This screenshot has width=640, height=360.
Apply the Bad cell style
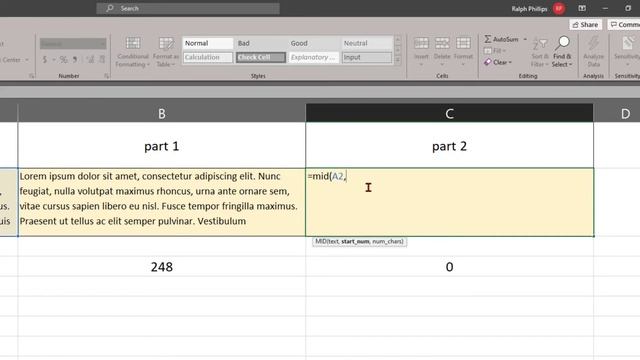pyautogui.click(x=260, y=43)
